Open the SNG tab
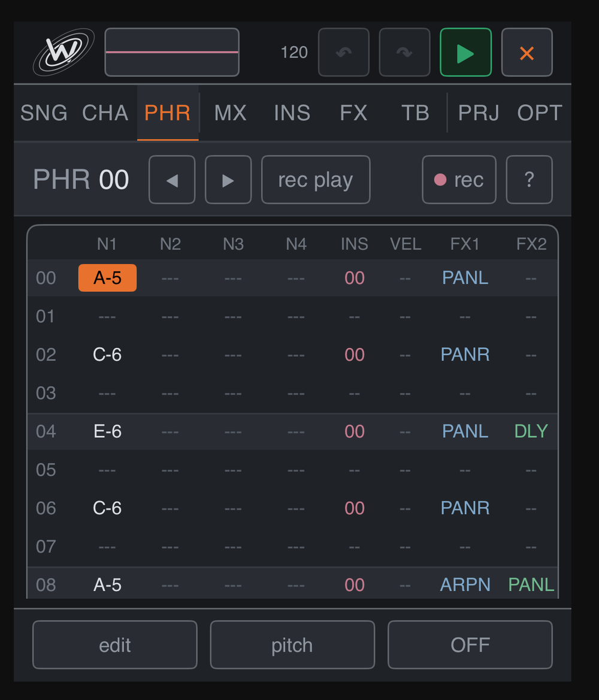 44,113
